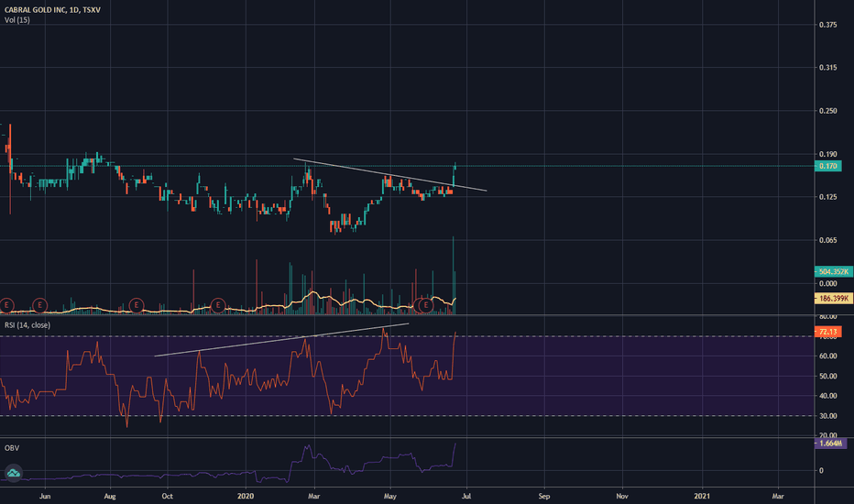Click the 0.190 price axis label
854x504 pixels.
827,154
